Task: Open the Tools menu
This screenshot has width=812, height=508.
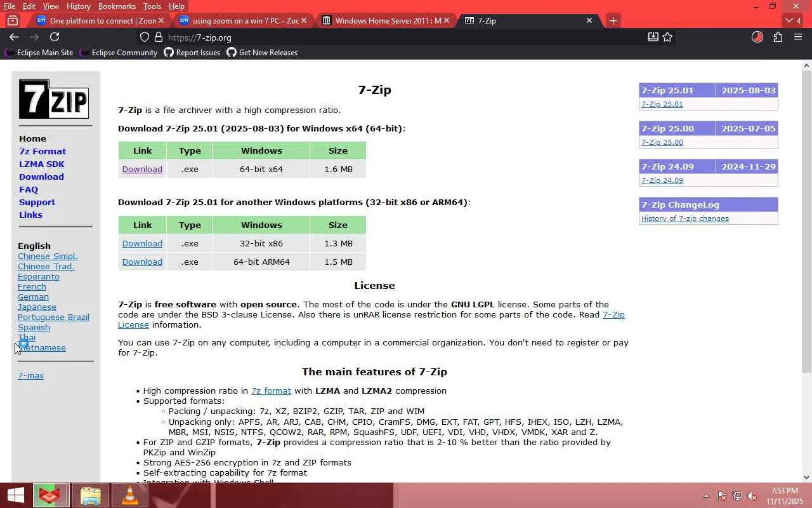Action: pos(152,6)
